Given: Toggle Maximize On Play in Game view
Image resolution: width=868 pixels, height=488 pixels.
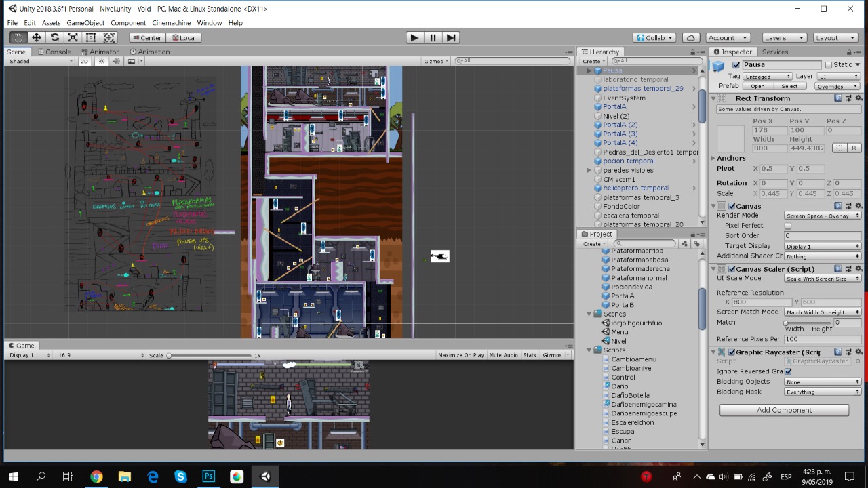Looking at the screenshot, I should [x=461, y=355].
